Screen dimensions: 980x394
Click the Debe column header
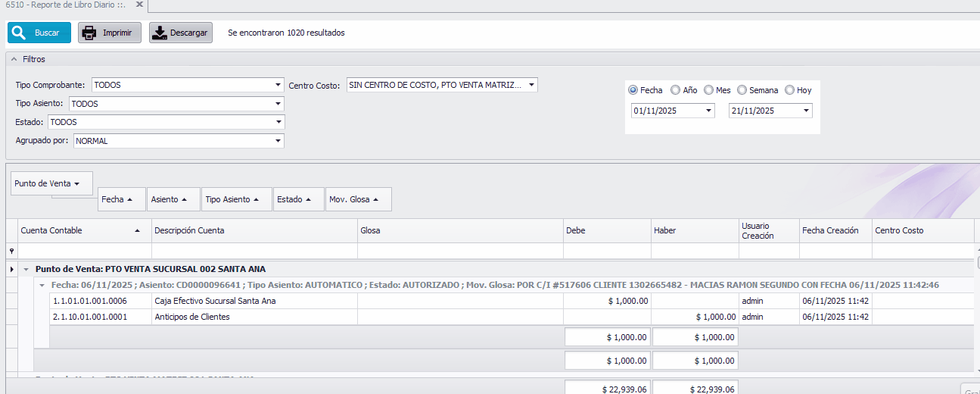[605, 230]
